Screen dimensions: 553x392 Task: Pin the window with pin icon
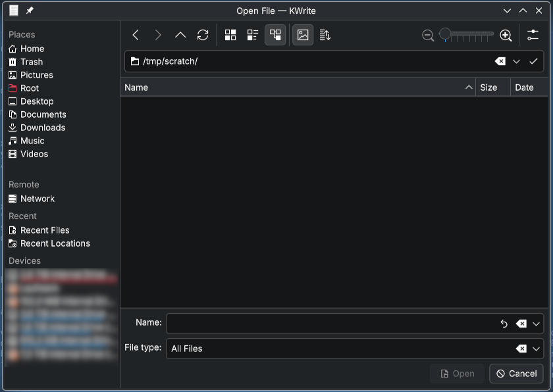pyautogui.click(x=30, y=11)
